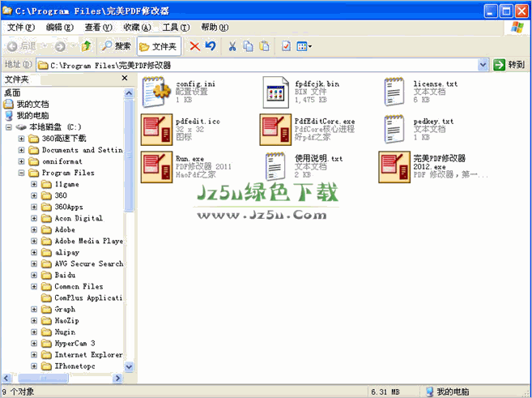Click the Paste toolbar icon

click(264, 46)
